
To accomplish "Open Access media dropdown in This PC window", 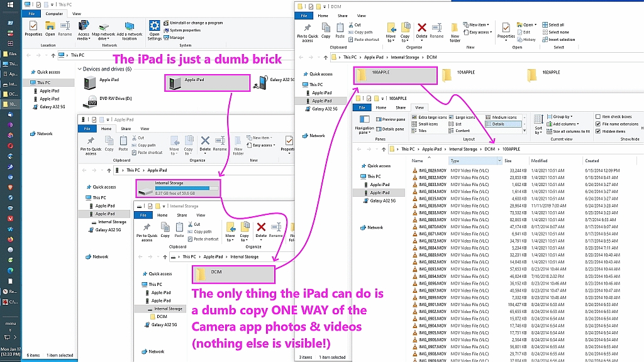I will (x=84, y=31).
